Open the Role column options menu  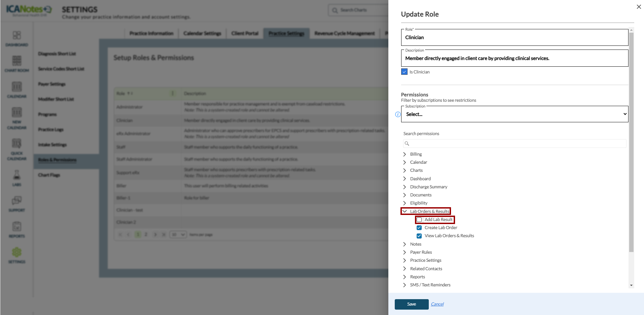click(x=172, y=93)
